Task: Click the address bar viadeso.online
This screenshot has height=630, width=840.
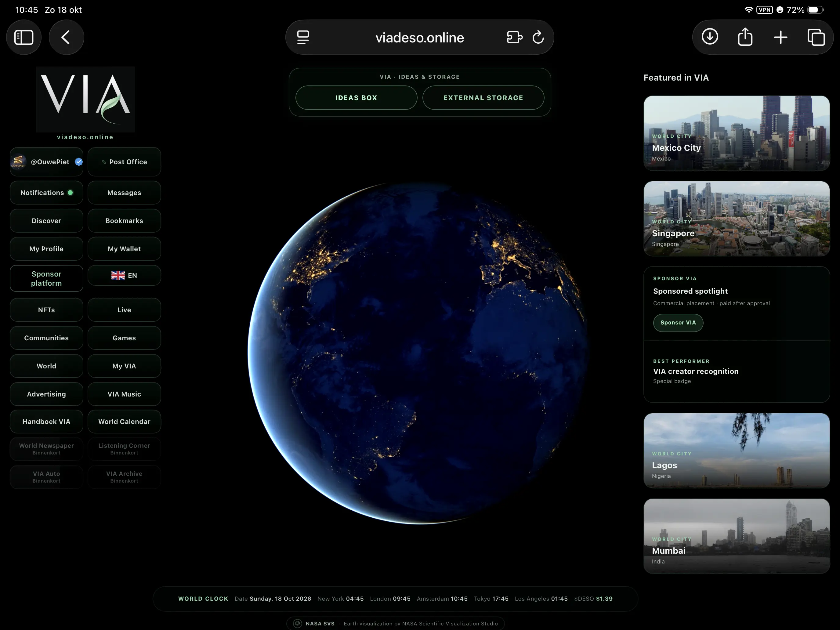Action: coord(420,37)
